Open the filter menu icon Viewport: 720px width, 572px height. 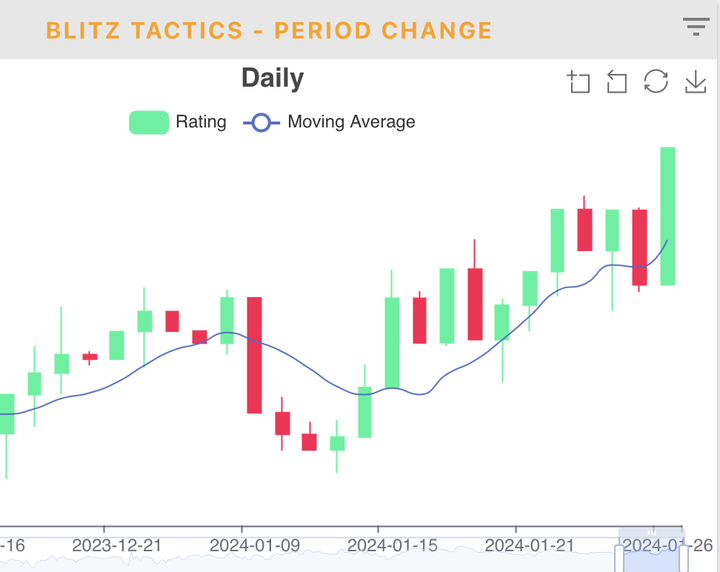tap(696, 27)
